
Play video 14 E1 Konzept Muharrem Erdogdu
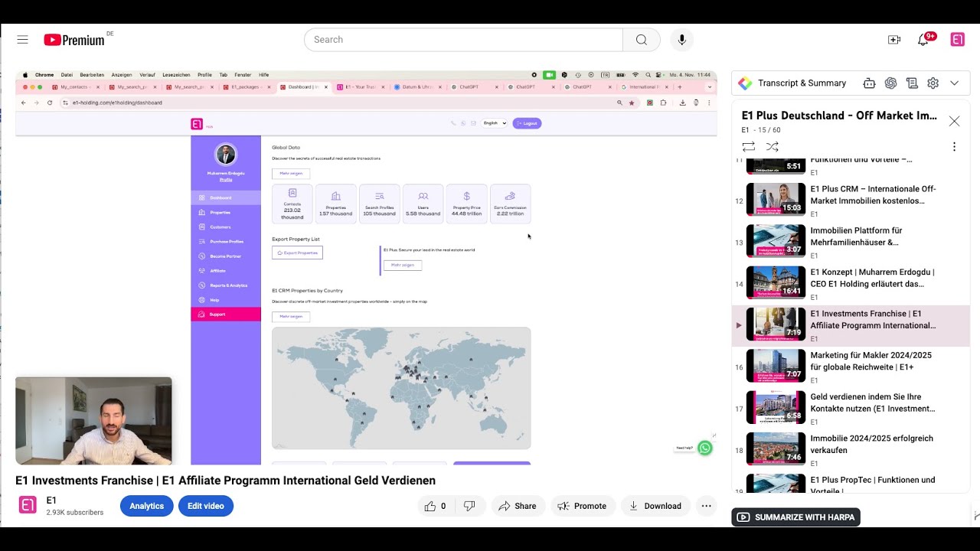tap(850, 283)
